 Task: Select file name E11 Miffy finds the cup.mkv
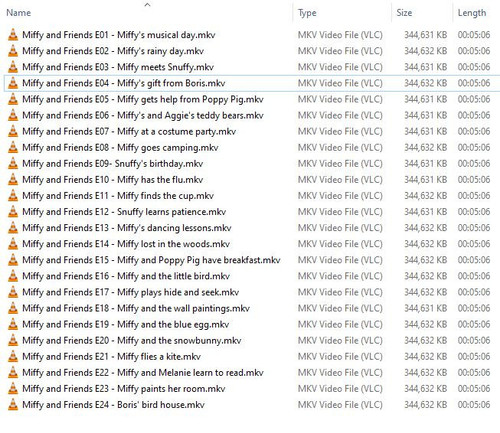tap(118, 195)
